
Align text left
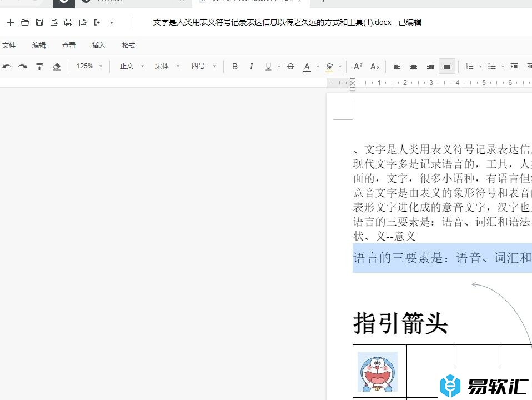397,67
